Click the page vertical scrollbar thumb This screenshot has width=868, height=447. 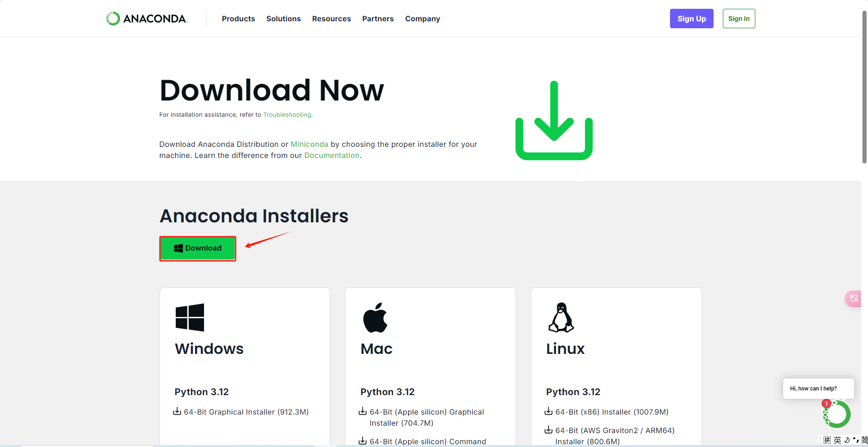tap(864, 87)
